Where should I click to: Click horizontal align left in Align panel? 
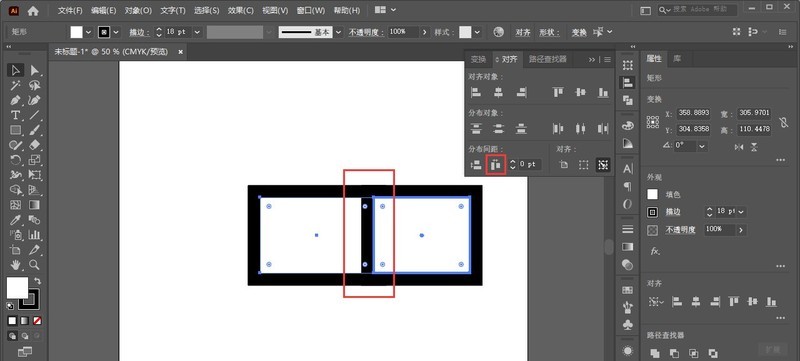point(476,92)
